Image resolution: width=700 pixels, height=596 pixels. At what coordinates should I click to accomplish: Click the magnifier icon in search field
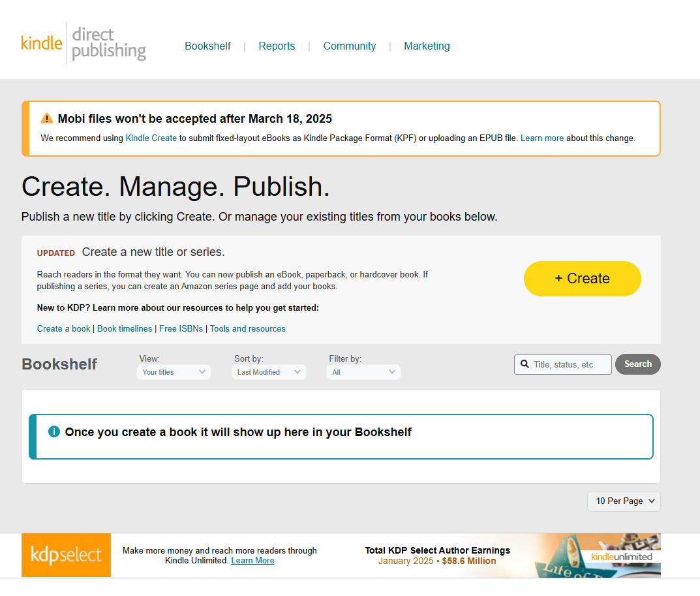[525, 364]
